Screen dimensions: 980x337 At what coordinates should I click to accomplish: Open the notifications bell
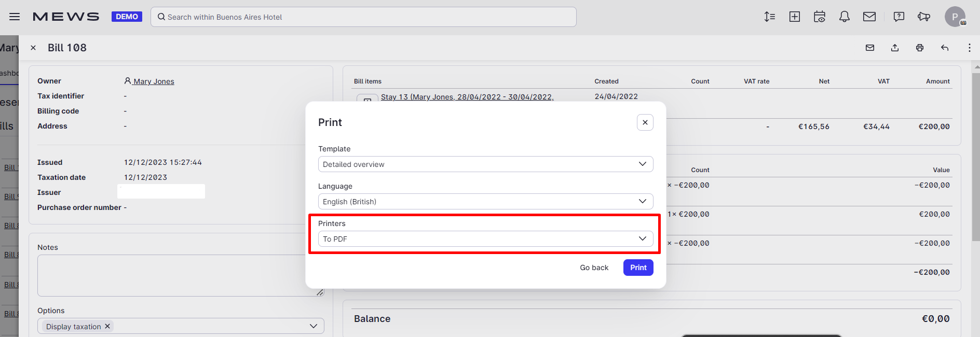[845, 17]
